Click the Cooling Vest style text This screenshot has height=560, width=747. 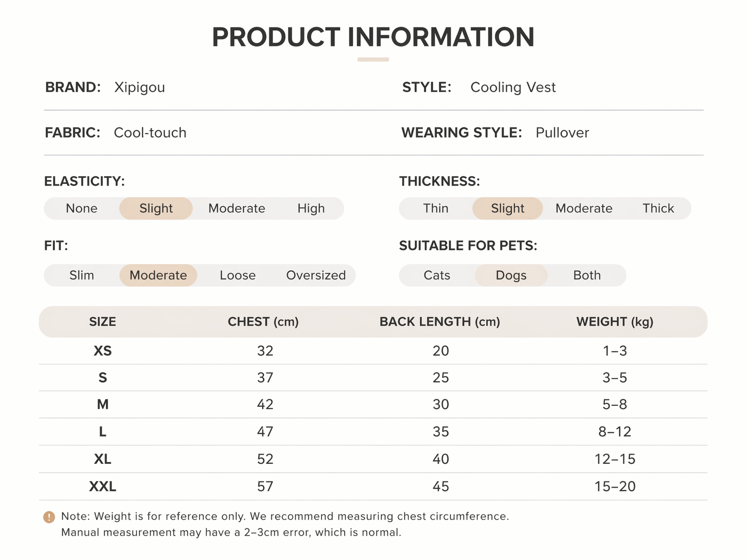513,88
